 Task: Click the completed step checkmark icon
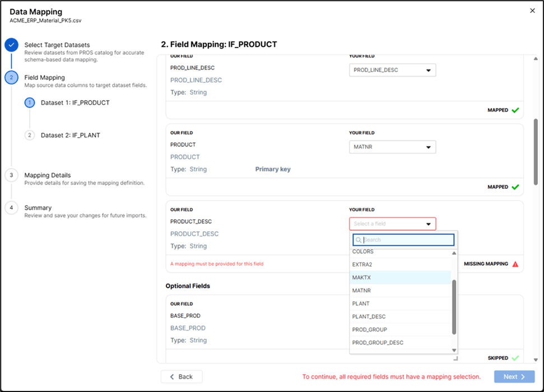(x=11, y=45)
